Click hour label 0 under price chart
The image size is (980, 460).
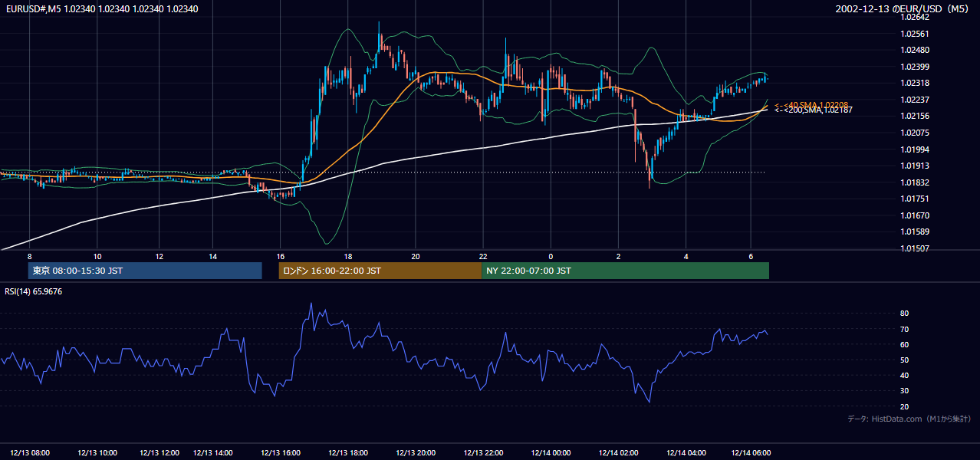(x=551, y=256)
